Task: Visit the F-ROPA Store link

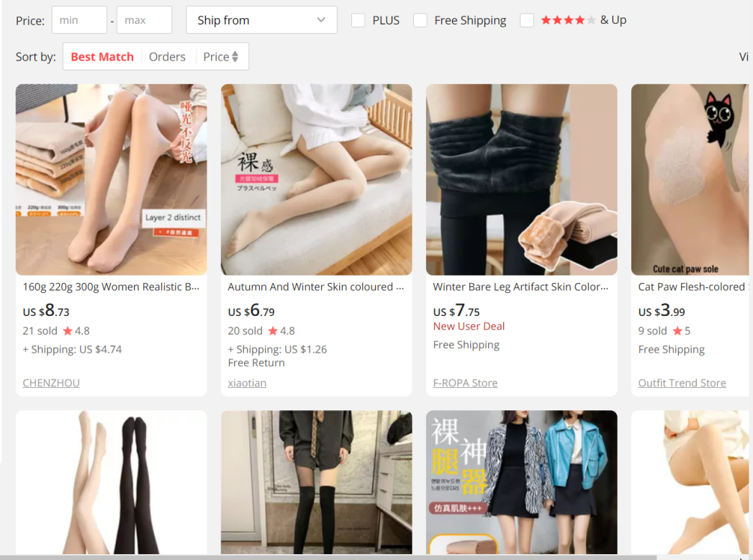Action: tap(465, 383)
